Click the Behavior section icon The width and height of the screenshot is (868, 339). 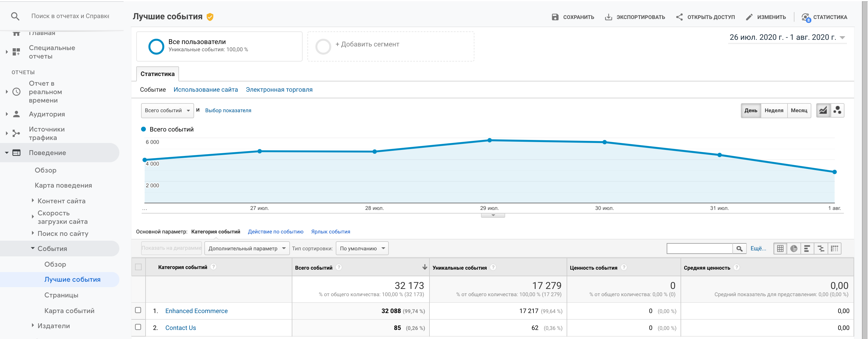16,153
